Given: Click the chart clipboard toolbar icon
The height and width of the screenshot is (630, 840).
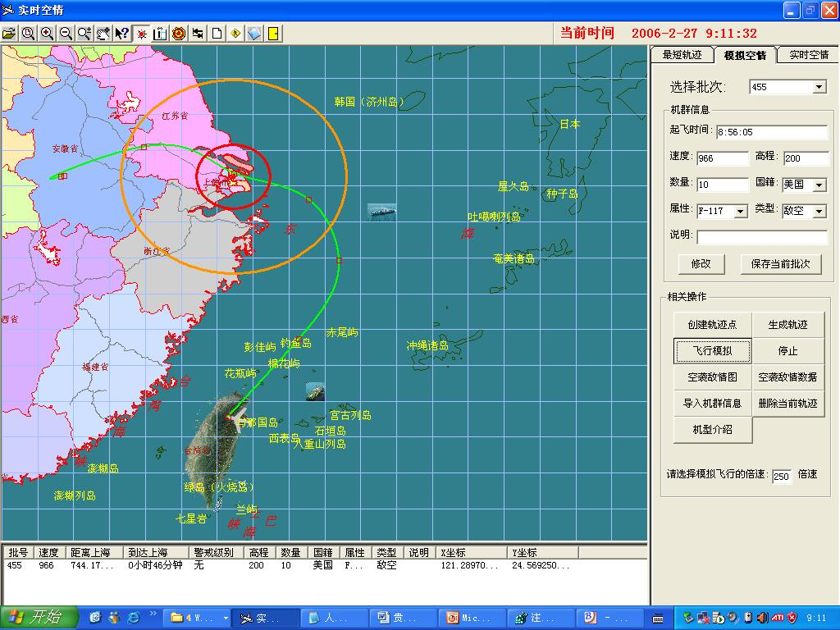Looking at the screenshot, I should pos(160,34).
